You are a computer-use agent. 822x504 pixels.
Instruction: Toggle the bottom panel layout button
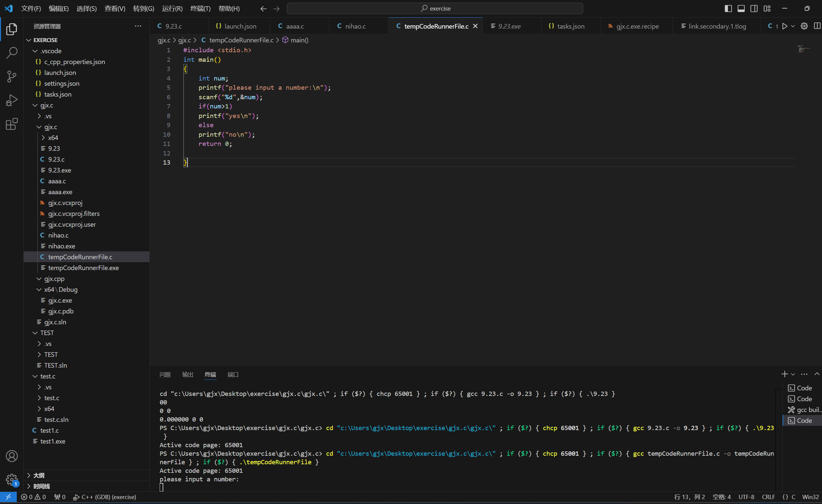tap(741, 8)
